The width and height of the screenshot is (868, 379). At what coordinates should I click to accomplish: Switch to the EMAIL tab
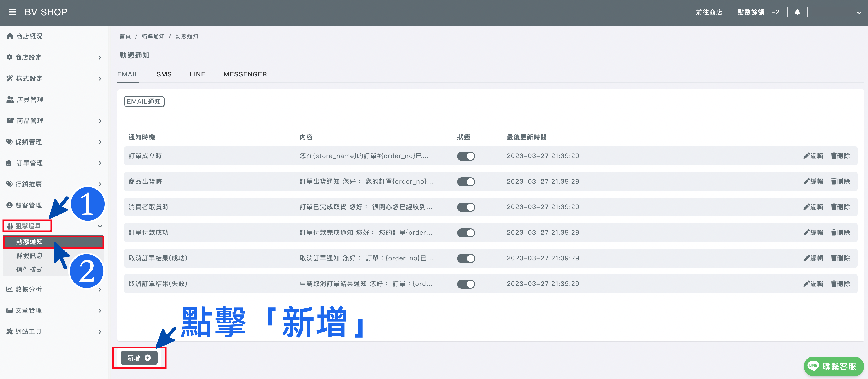tap(128, 74)
